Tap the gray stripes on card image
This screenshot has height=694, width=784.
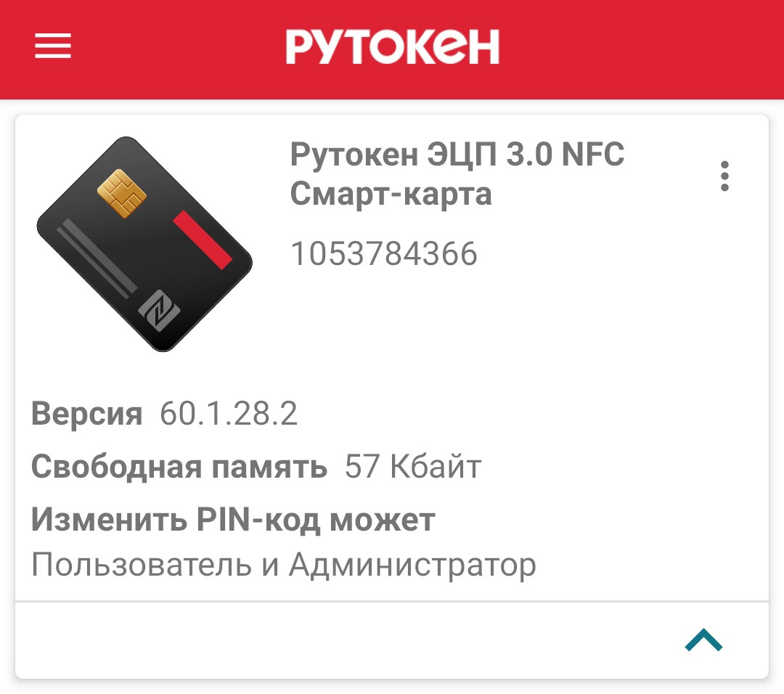97,258
